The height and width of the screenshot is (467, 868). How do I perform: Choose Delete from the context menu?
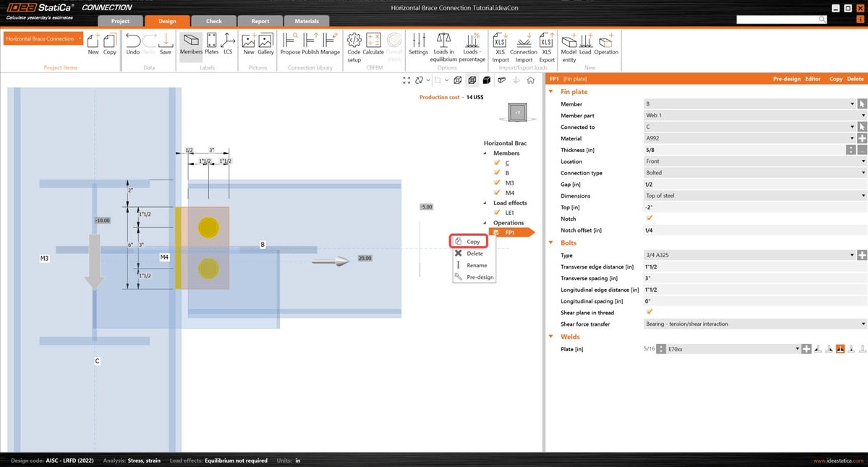pyautogui.click(x=475, y=253)
